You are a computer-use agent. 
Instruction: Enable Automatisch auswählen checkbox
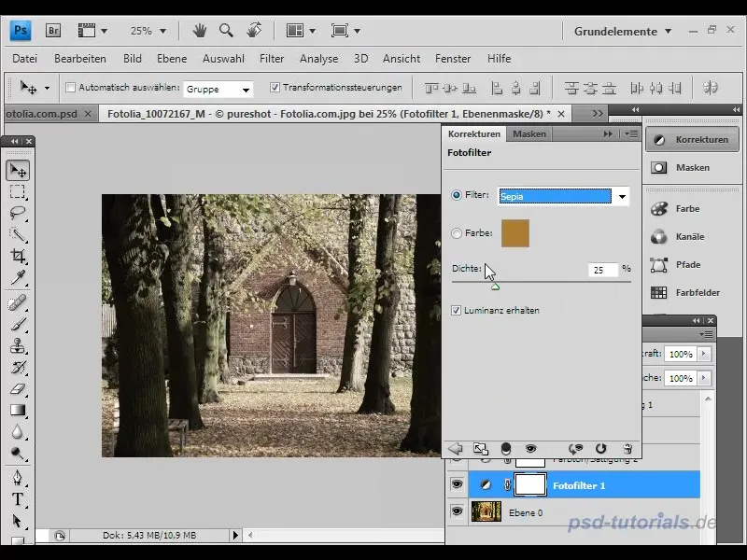(x=70, y=88)
